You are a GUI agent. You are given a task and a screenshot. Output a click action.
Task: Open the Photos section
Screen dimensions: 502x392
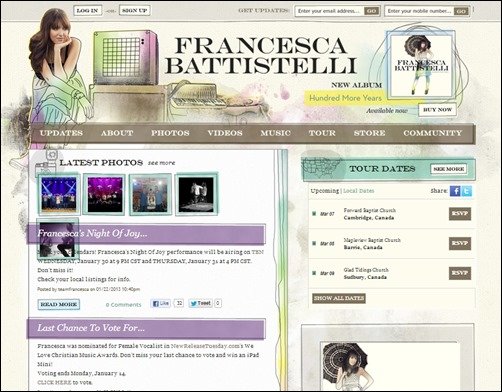tap(170, 133)
